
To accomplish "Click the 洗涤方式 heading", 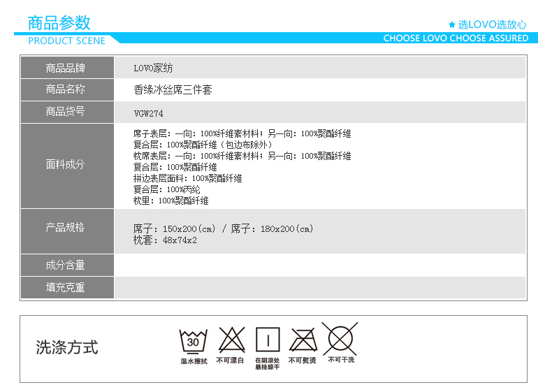I will point(67,347).
